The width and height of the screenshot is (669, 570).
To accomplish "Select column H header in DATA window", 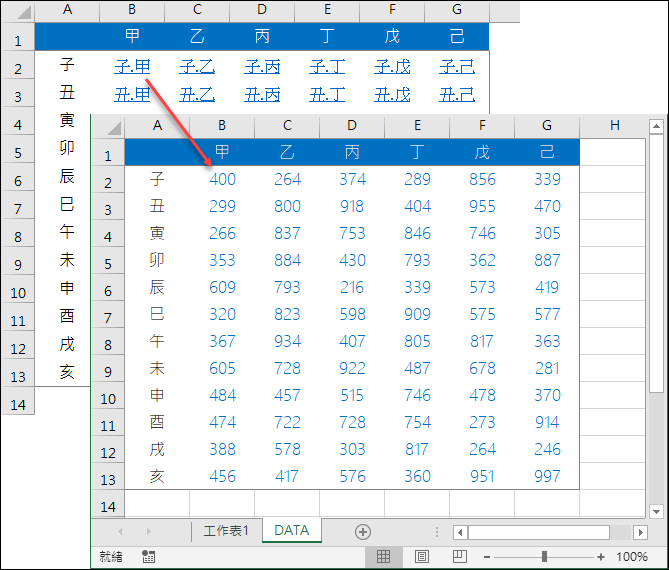I will [614, 125].
